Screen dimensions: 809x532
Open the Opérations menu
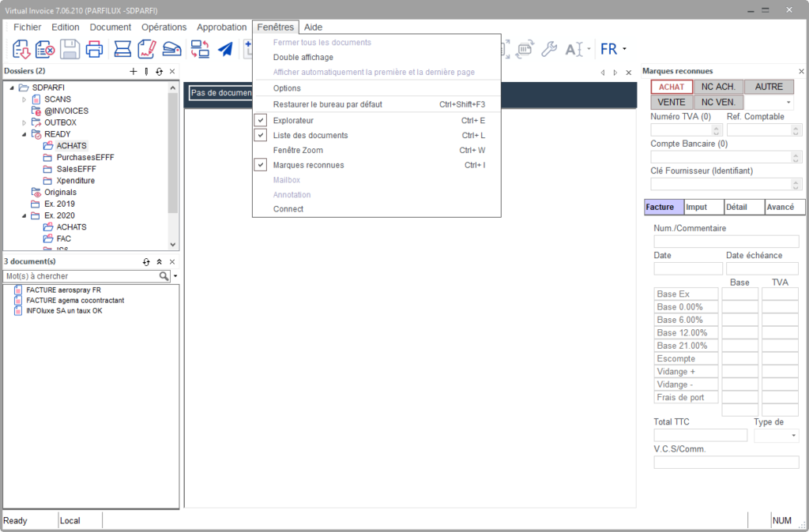coord(164,28)
